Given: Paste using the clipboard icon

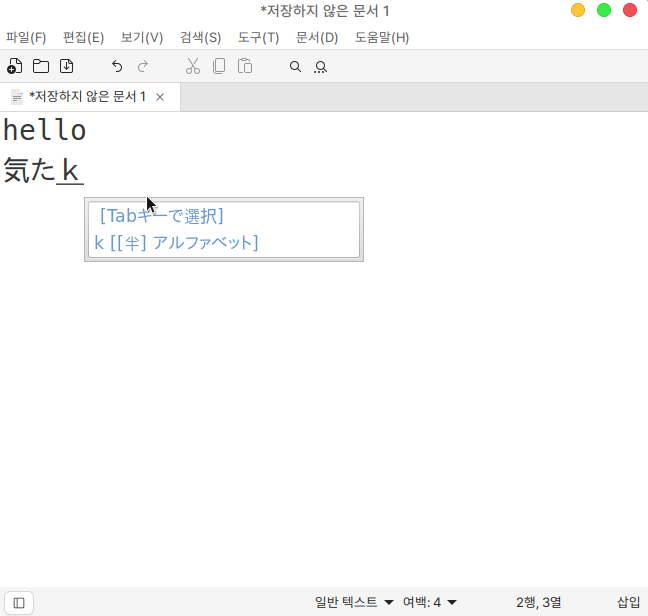Looking at the screenshot, I should click(x=245, y=67).
